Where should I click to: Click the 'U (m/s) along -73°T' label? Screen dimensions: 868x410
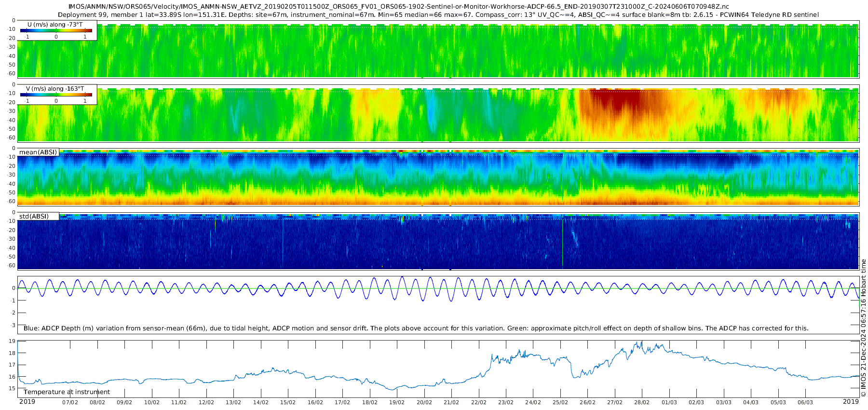pyautogui.click(x=55, y=24)
